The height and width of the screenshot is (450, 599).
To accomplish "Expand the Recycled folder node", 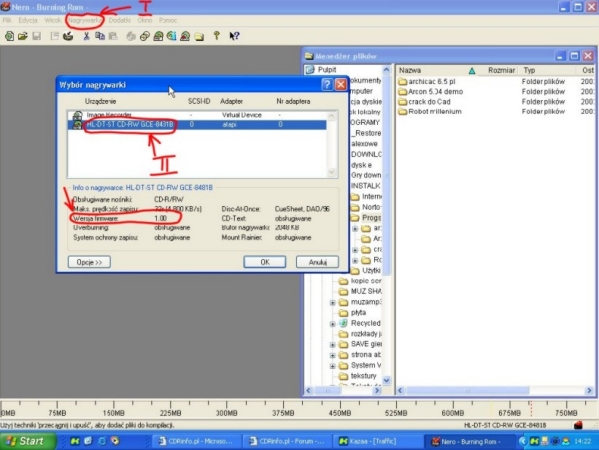I will click(333, 324).
